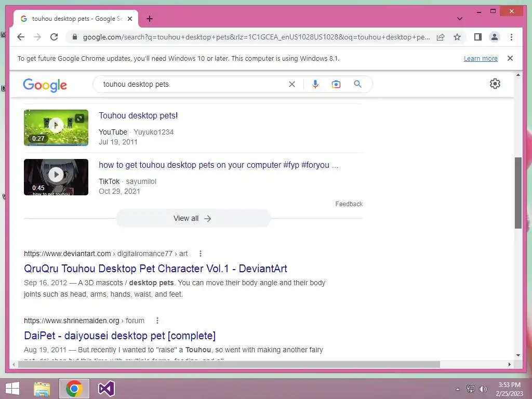Click the address bar URL
Screen dimensions: 532x399
point(256,37)
